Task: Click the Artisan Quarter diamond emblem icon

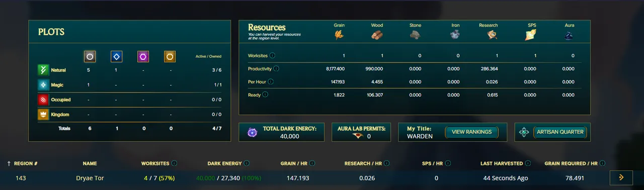Action: pyautogui.click(x=524, y=132)
